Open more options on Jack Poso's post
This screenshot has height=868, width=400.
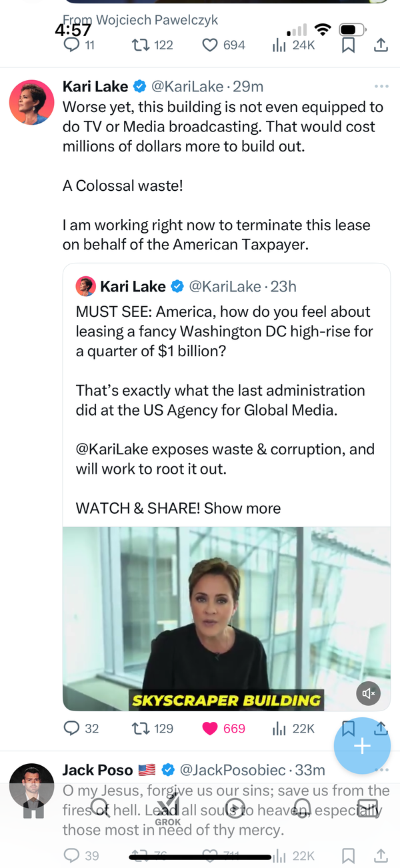(381, 770)
